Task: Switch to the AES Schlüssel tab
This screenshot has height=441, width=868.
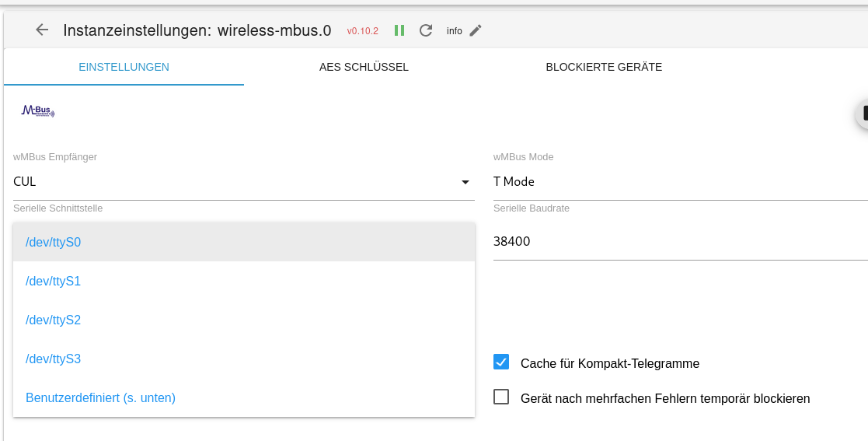Action: coord(364,67)
